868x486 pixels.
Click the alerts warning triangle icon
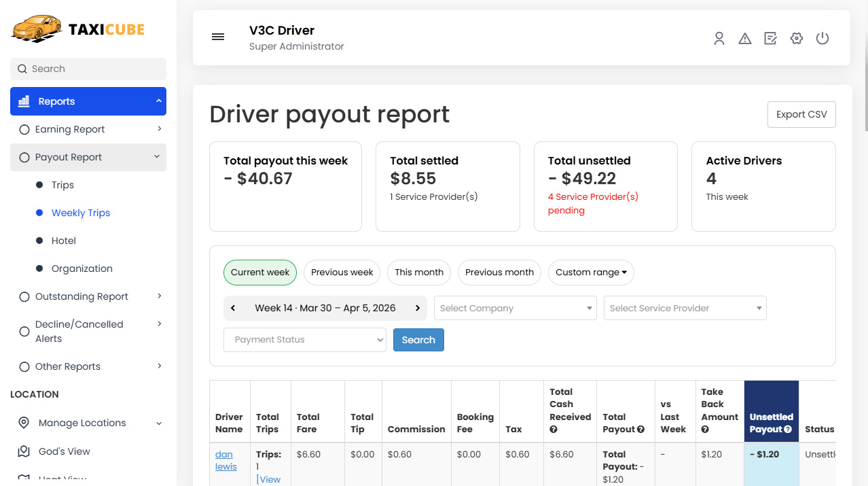coord(745,38)
